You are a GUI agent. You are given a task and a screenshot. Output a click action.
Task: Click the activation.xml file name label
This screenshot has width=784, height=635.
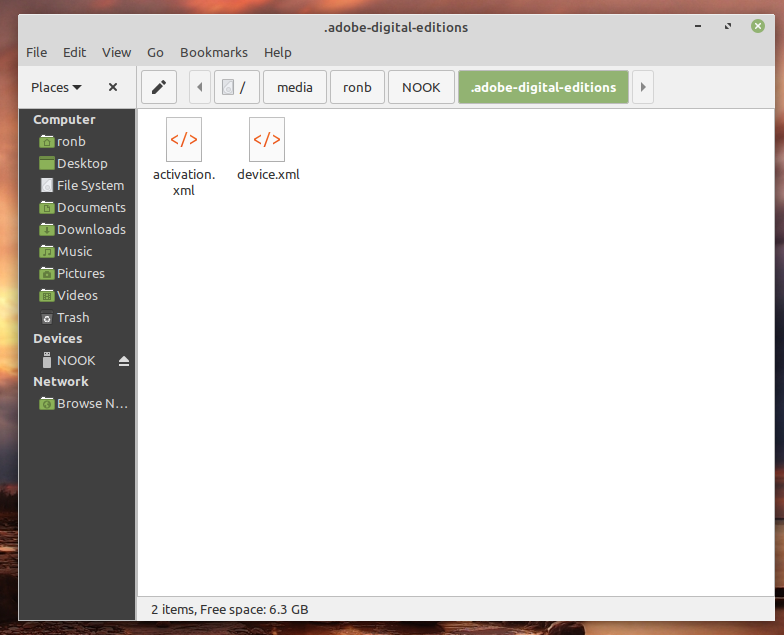pos(184,182)
